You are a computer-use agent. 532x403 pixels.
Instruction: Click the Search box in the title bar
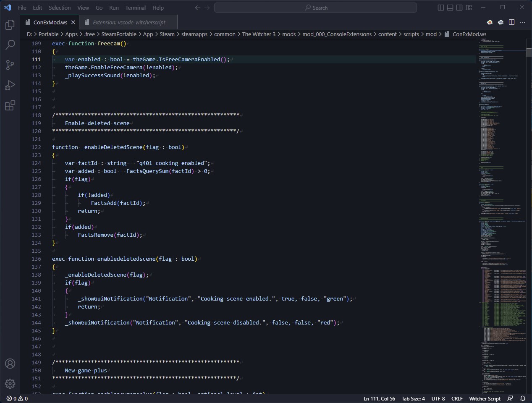coord(315,8)
